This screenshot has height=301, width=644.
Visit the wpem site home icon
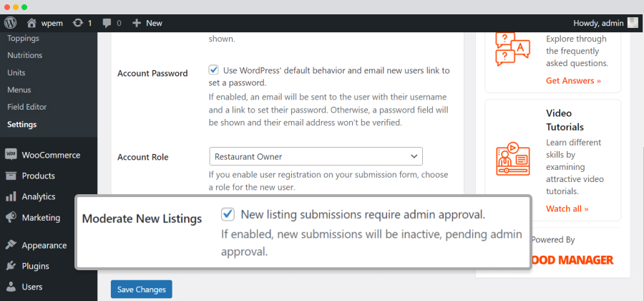click(32, 23)
